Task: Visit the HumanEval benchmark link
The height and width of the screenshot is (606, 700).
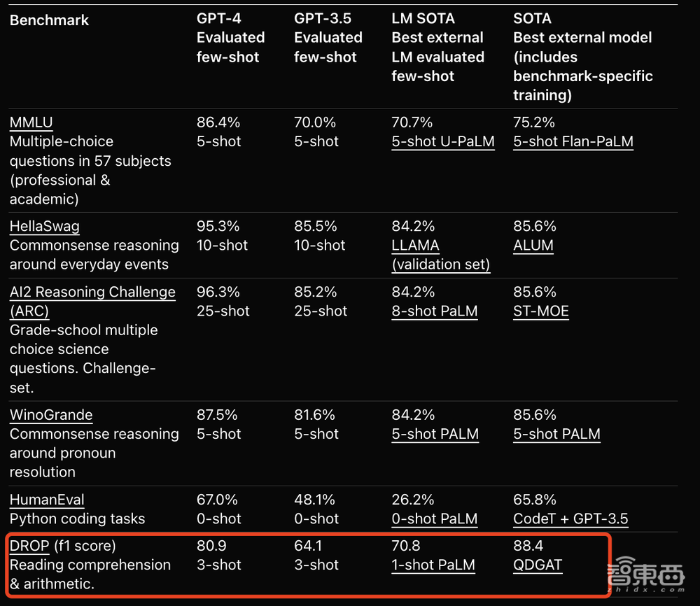Action: pos(47,500)
